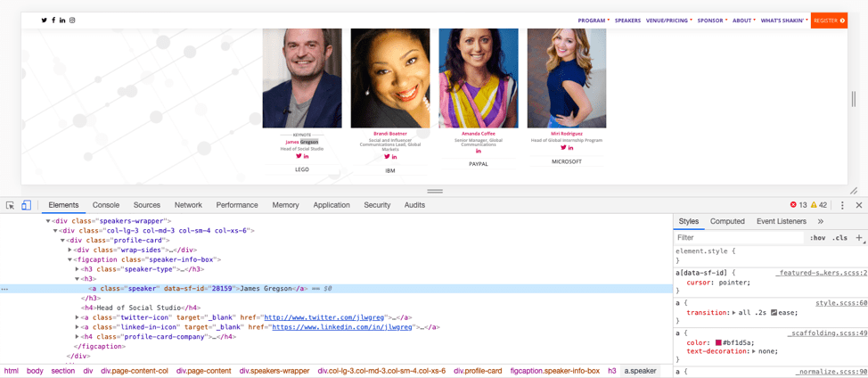Image resolution: width=868 pixels, height=378 pixels.
Task: Open the LinkedIn icon in site header
Action: tap(62, 21)
